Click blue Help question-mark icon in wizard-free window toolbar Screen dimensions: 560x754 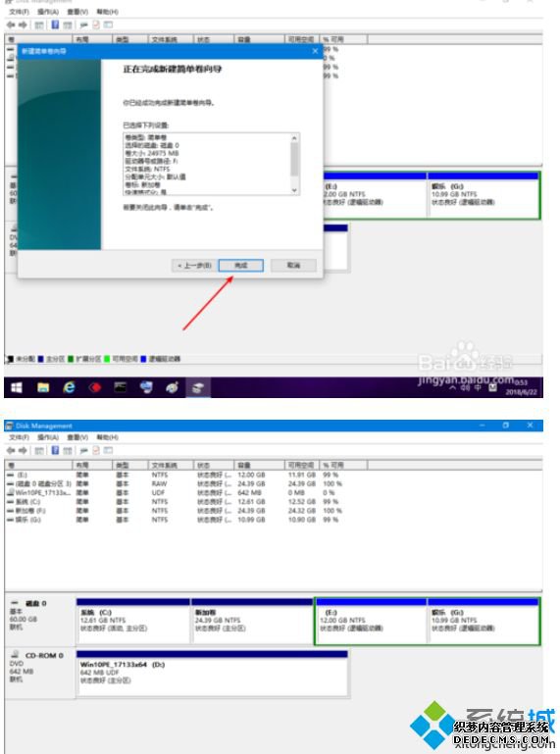(55, 451)
